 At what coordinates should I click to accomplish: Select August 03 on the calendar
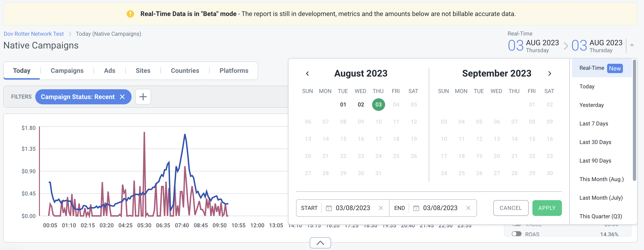tap(378, 105)
